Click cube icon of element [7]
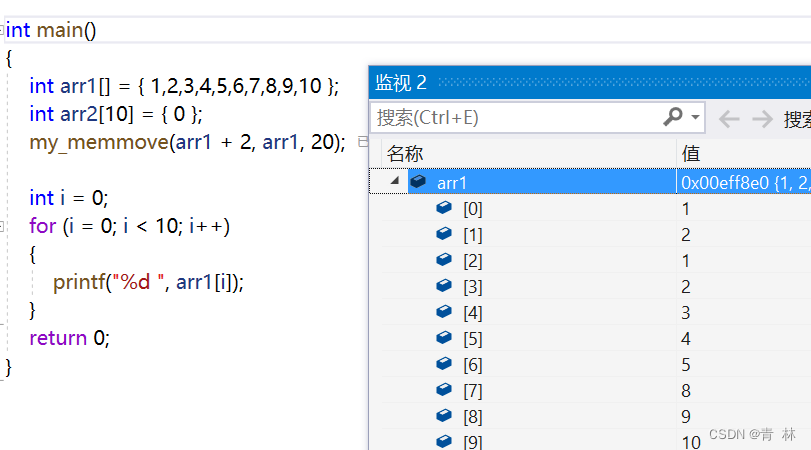 (444, 389)
